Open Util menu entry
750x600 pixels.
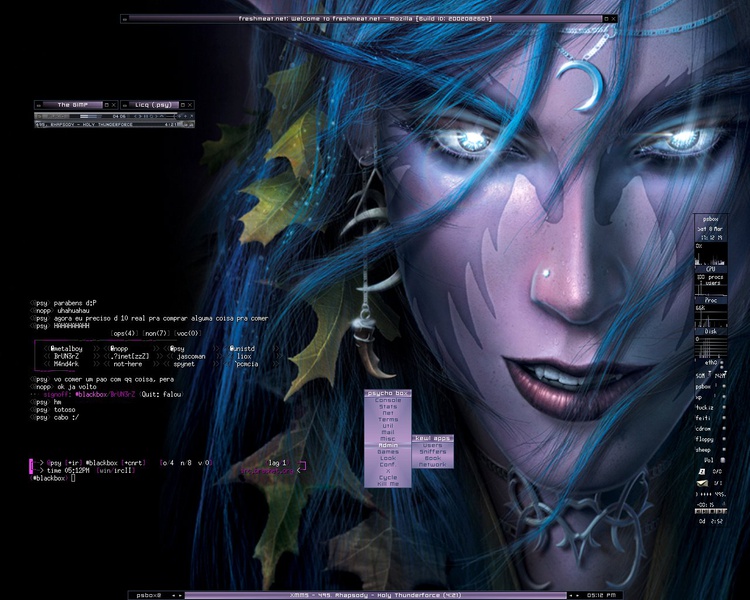click(x=388, y=426)
